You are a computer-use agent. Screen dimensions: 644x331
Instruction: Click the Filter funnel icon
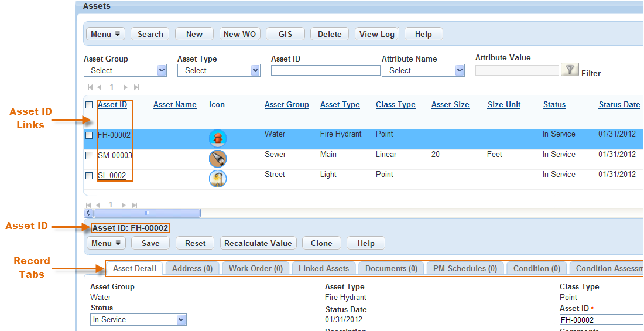point(569,70)
